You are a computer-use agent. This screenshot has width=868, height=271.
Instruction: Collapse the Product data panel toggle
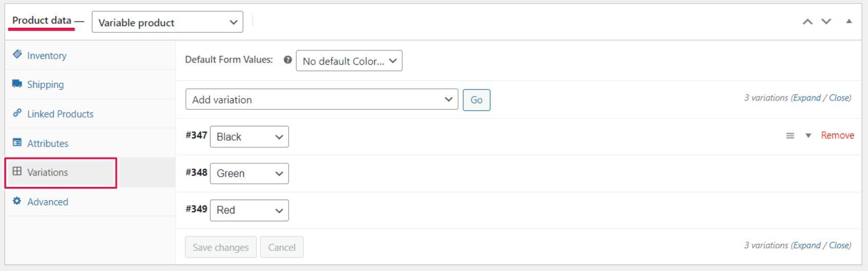(848, 21)
